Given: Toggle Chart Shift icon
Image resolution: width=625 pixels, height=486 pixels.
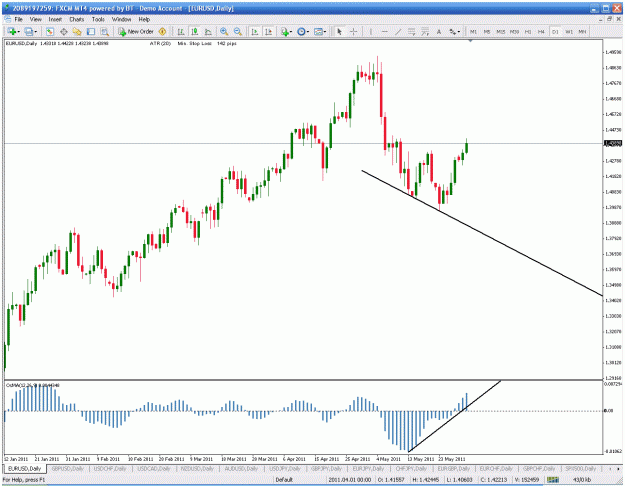Looking at the screenshot, I should (x=268, y=31).
